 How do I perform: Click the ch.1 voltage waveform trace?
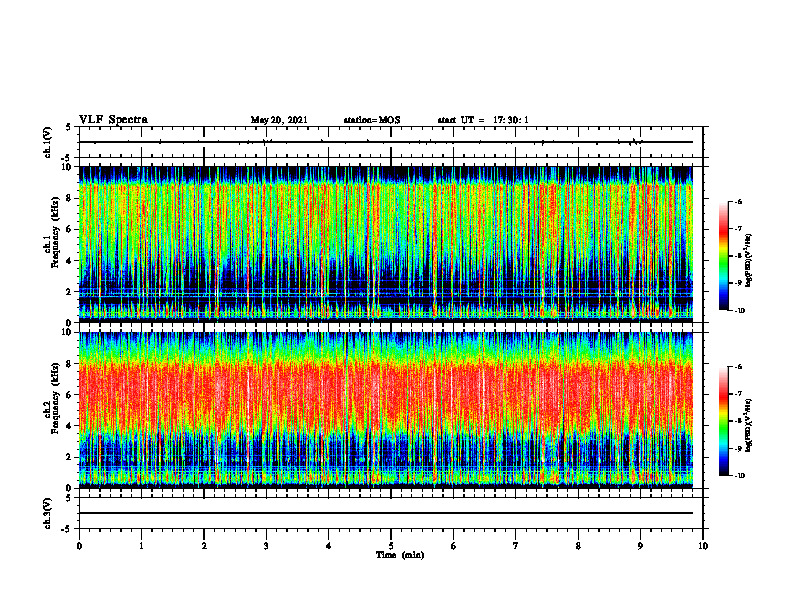pos(386,142)
